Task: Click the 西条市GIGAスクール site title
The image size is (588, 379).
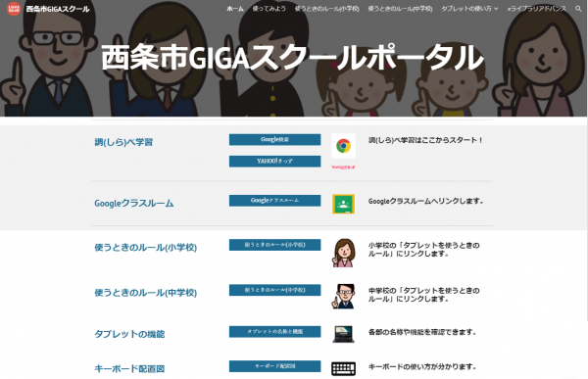Action: coord(58,9)
